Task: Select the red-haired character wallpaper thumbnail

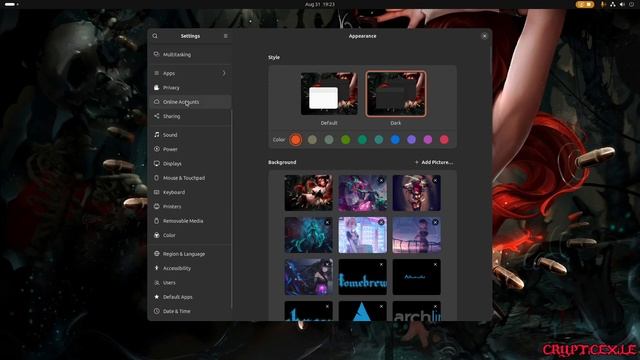Action: click(309, 193)
